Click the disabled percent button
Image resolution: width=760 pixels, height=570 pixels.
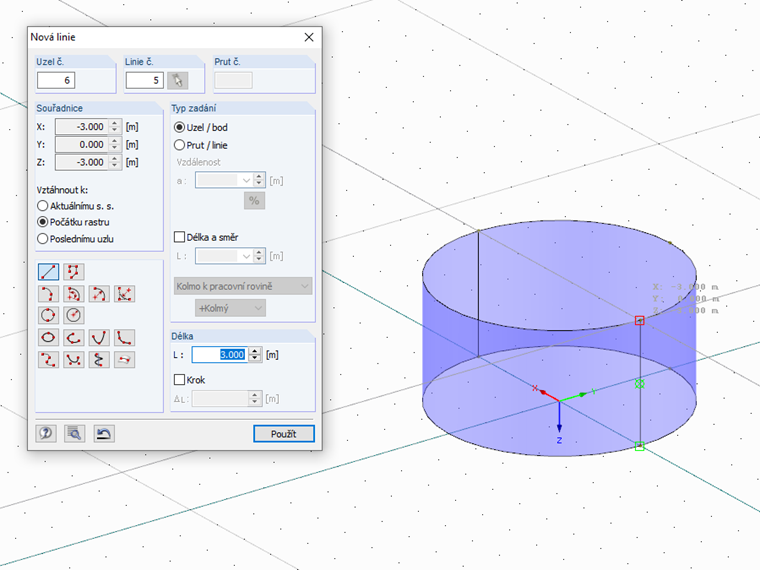click(x=254, y=201)
